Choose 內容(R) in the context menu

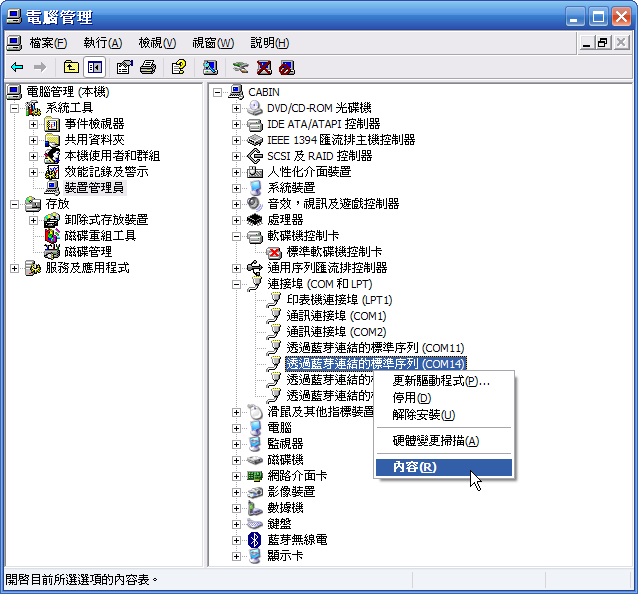(x=444, y=467)
